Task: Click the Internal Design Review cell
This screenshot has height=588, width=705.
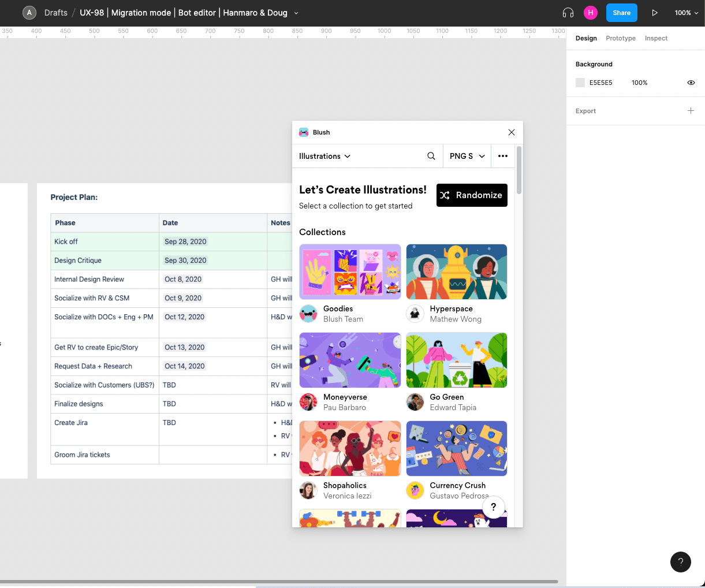Action: pyautogui.click(x=105, y=279)
